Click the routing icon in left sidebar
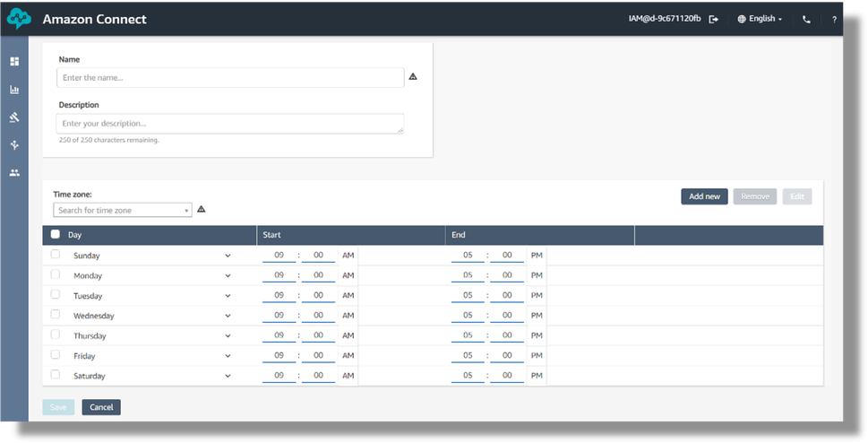 (14, 117)
